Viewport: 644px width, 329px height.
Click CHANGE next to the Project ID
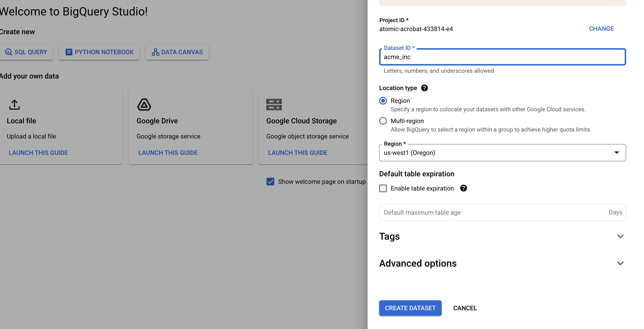point(601,29)
